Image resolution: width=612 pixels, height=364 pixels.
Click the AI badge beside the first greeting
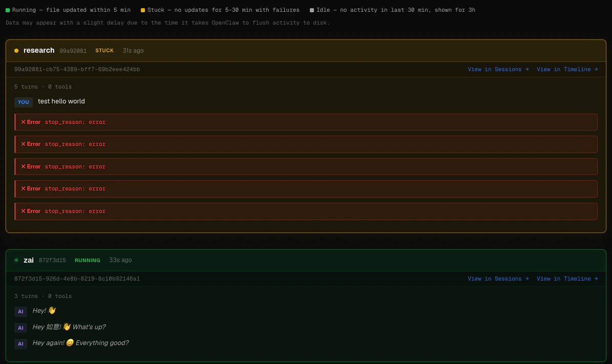pos(20,311)
